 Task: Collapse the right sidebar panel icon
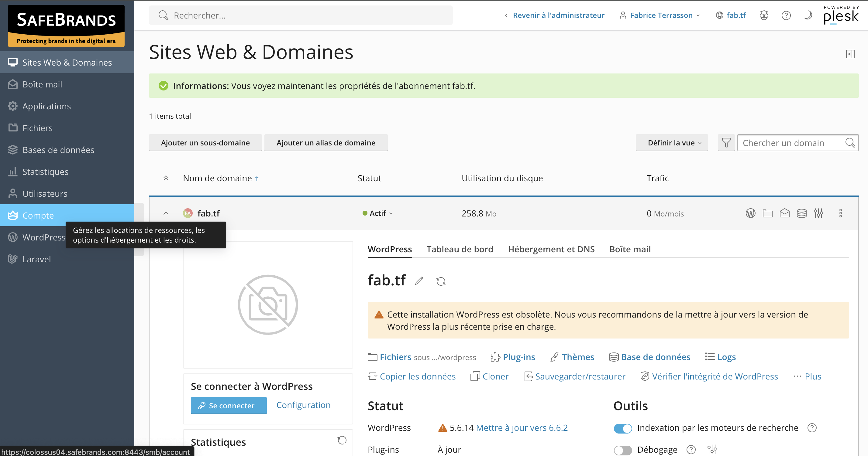tap(850, 54)
